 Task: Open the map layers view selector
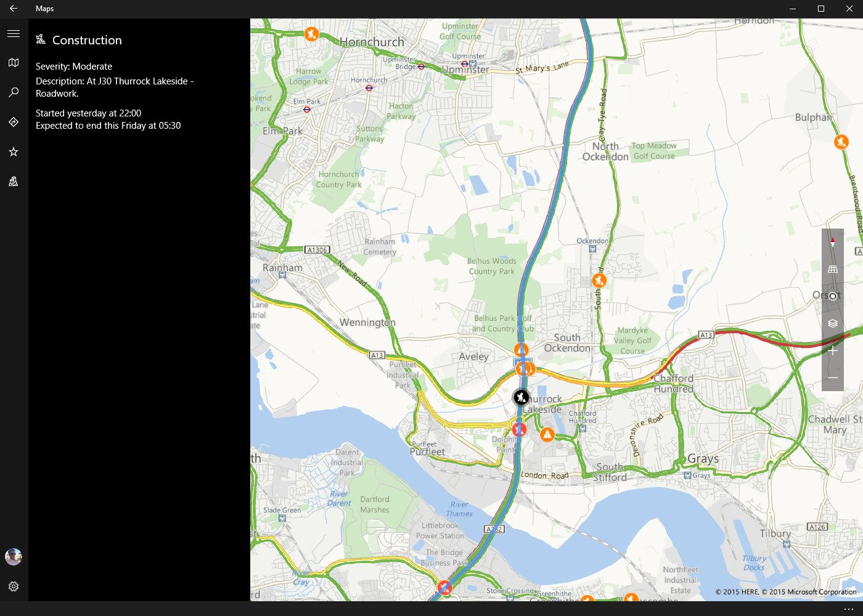pyautogui.click(x=833, y=323)
